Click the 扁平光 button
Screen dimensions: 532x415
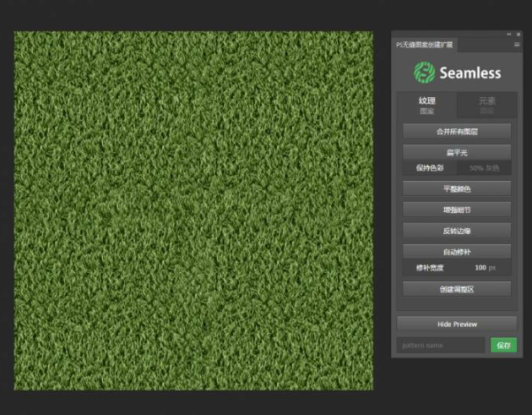pyautogui.click(x=457, y=152)
